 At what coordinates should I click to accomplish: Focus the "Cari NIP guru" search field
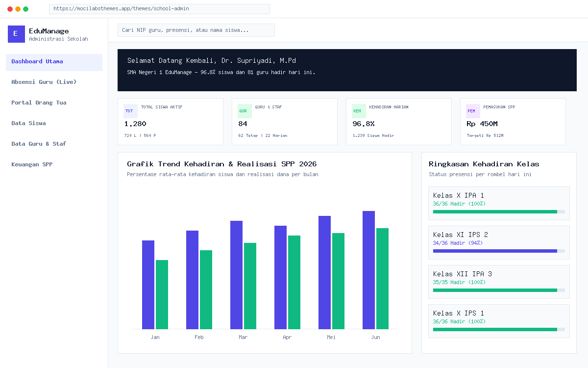click(x=196, y=30)
